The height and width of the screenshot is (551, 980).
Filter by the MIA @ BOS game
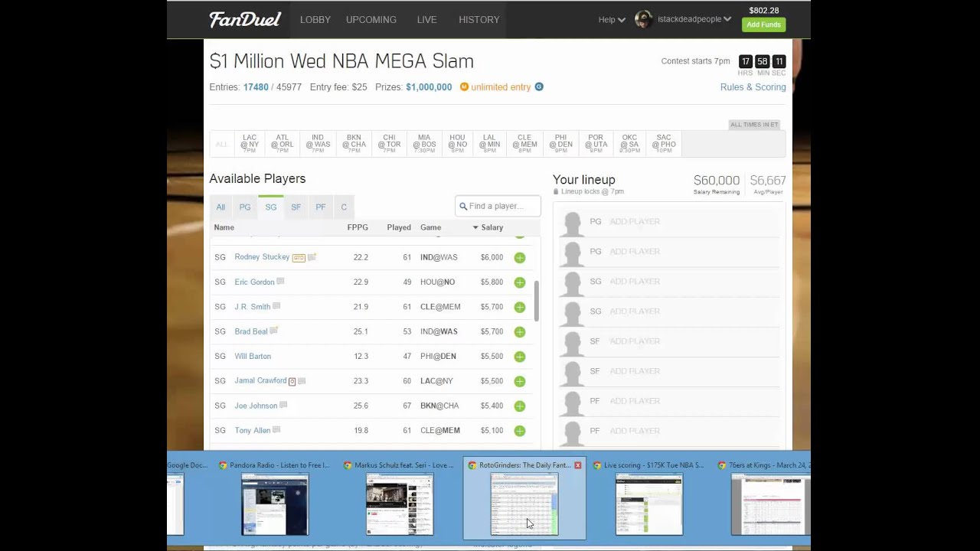[424, 144]
